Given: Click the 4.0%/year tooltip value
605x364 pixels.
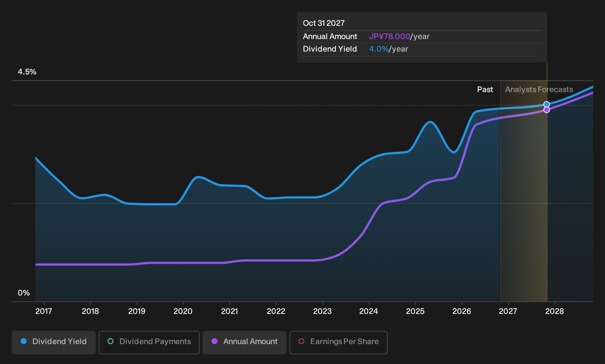Looking at the screenshot, I should point(389,49).
